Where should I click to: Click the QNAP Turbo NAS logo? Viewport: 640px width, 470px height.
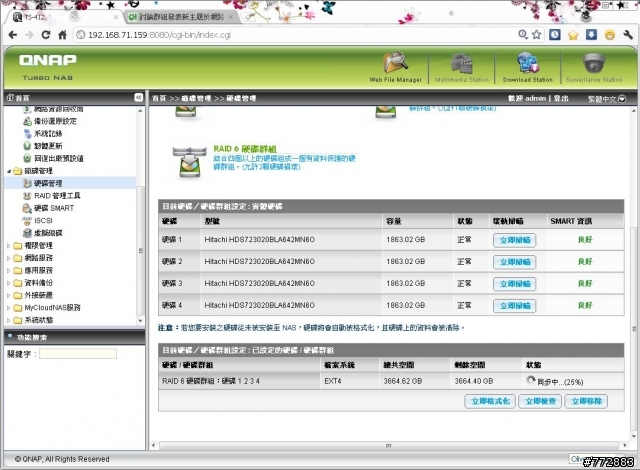point(48,67)
